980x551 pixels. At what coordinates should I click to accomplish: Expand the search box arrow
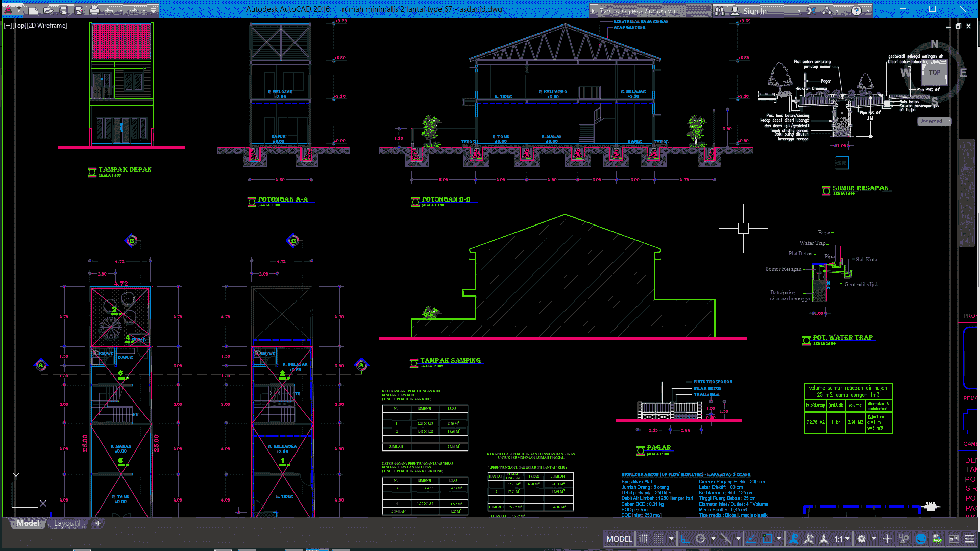click(x=593, y=11)
